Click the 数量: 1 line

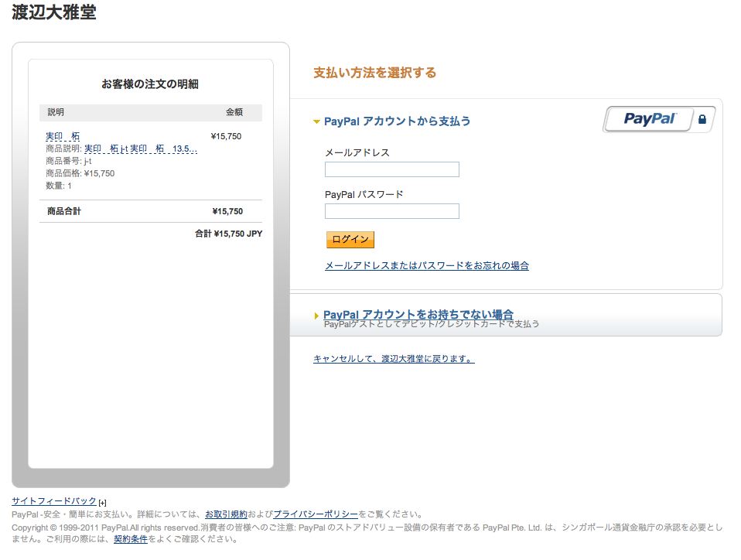(59, 186)
